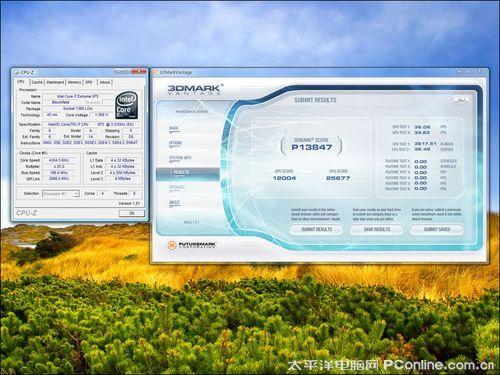Switch to the Cache tab in CPU-Z
The height and width of the screenshot is (375, 500).
tap(37, 82)
